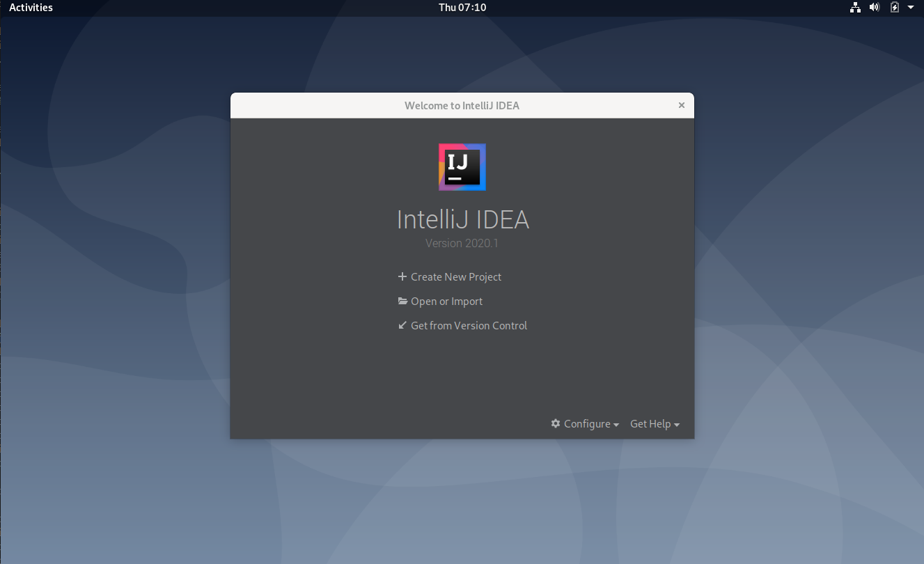Click the folder icon beside Open or Import
Viewport: 924px width, 564px height.
[x=402, y=301]
